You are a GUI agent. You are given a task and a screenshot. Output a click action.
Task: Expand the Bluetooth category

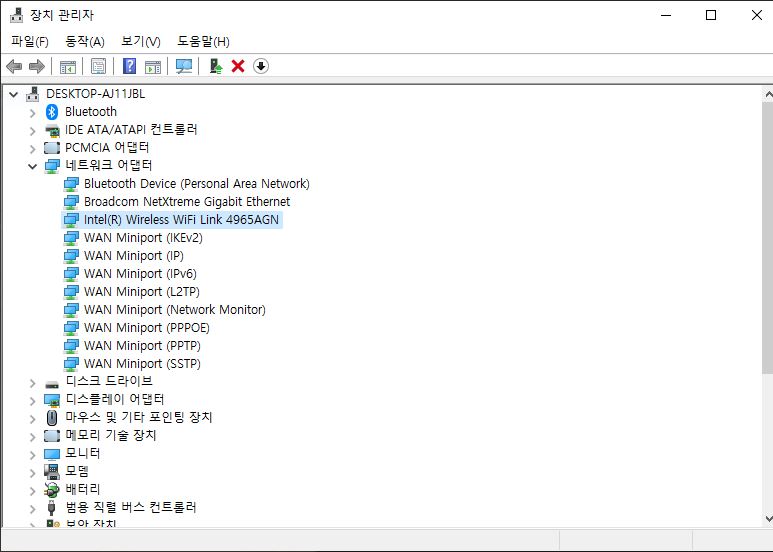pos(33,113)
